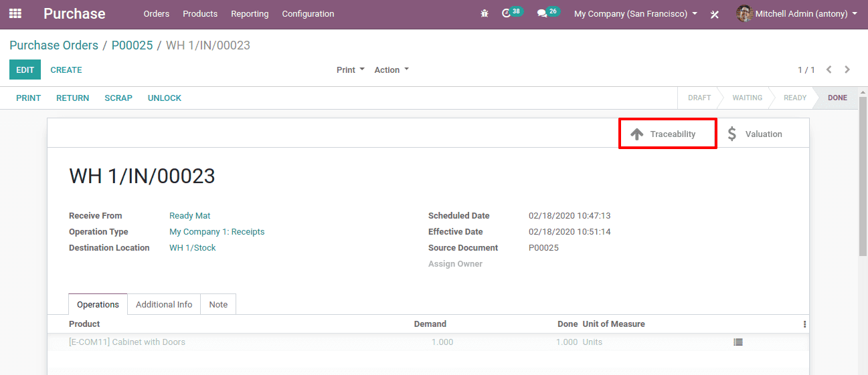Click Scheduled Date value 02/18/2020 10:47:13
868x375 pixels.
(570, 216)
